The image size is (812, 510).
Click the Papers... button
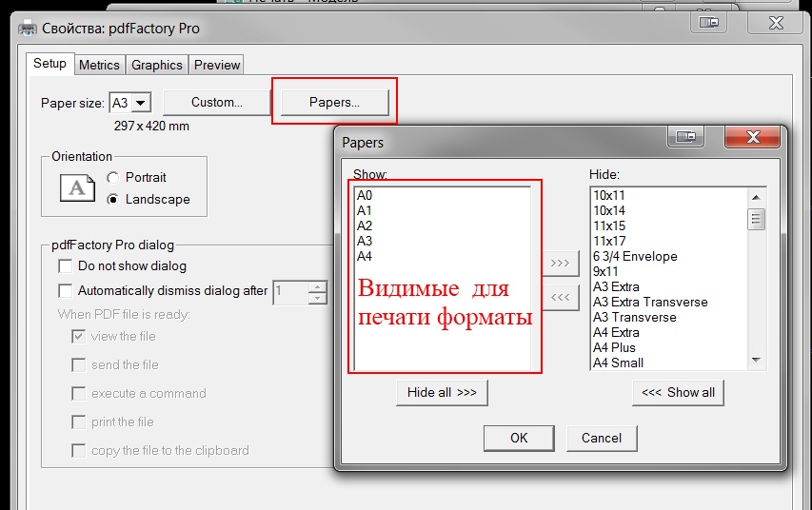pos(334,103)
